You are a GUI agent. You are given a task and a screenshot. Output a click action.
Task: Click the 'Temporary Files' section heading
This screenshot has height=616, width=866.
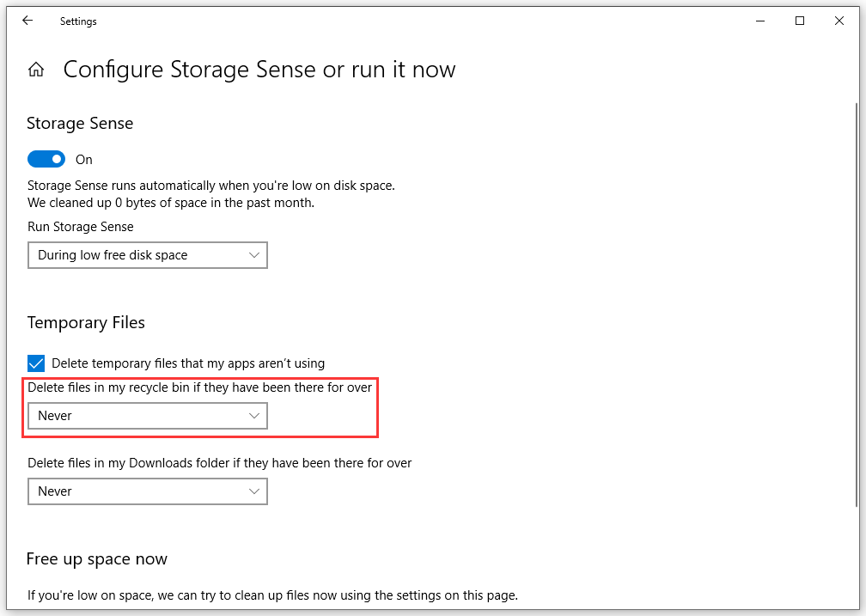86,323
